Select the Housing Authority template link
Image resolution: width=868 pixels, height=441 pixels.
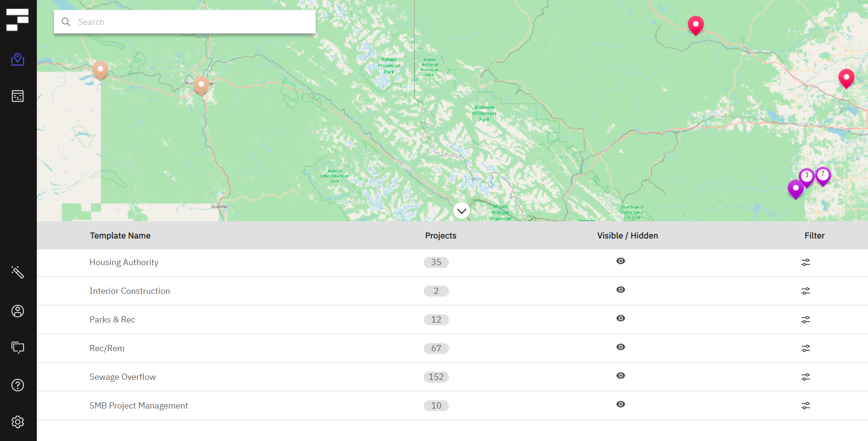(124, 262)
